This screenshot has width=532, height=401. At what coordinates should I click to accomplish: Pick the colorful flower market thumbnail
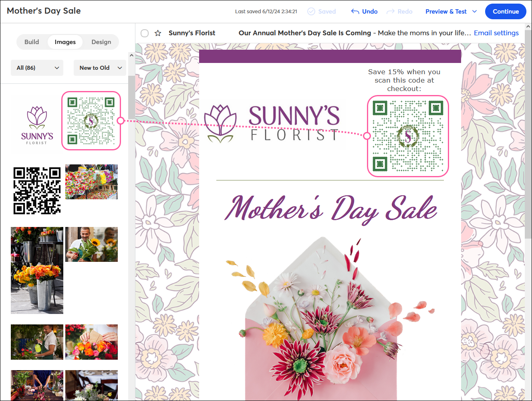coord(91,182)
